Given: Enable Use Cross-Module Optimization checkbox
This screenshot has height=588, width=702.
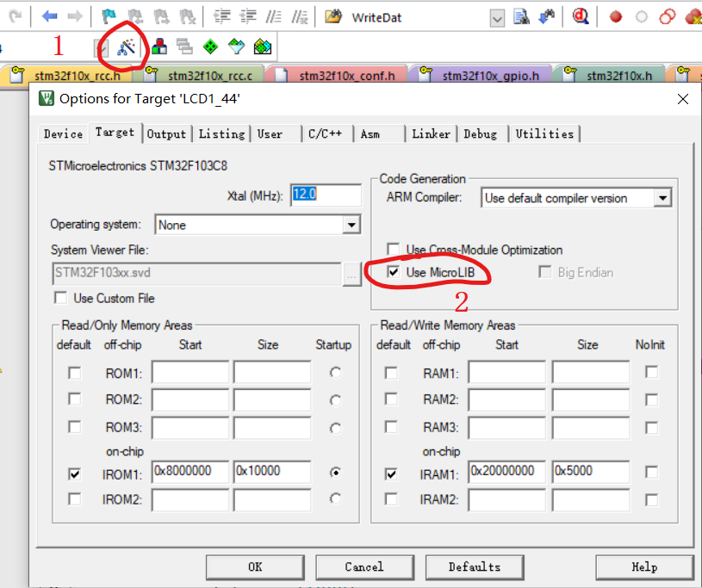Looking at the screenshot, I should tap(393, 249).
